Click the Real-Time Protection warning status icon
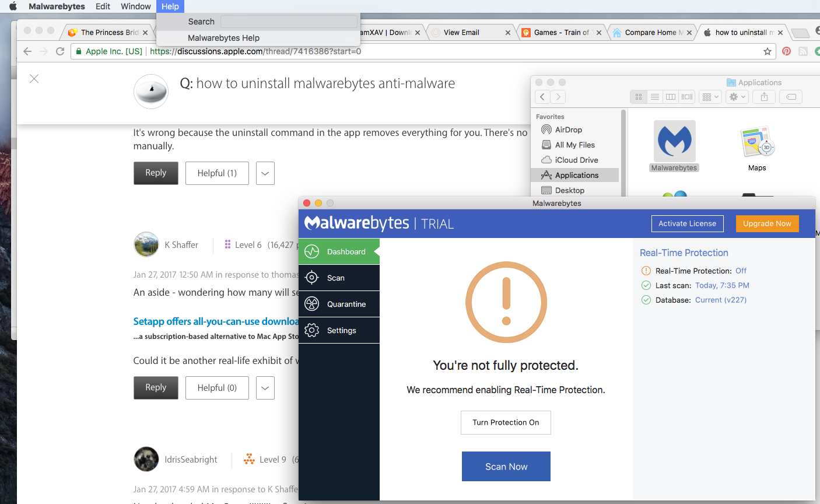Image resolution: width=820 pixels, height=504 pixels. click(x=646, y=271)
